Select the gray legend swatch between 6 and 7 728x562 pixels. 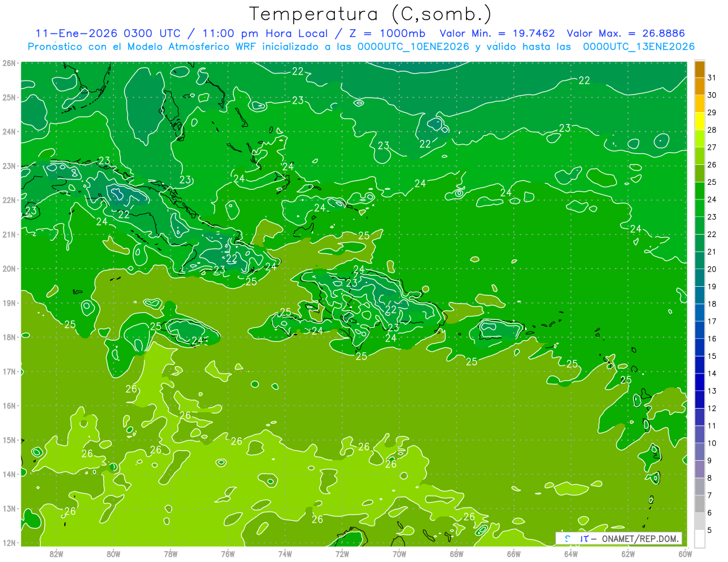[x=699, y=504]
